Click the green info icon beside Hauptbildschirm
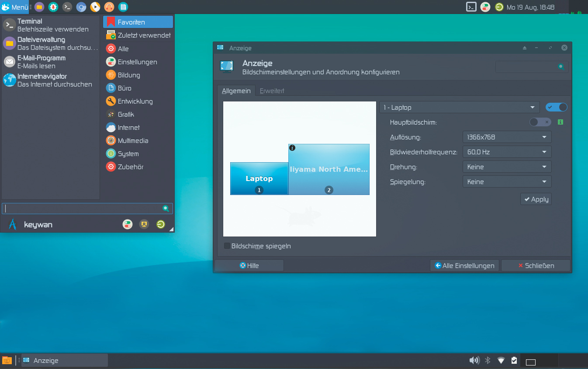This screenshot has width=588, height=369. [x=560, y=122]
